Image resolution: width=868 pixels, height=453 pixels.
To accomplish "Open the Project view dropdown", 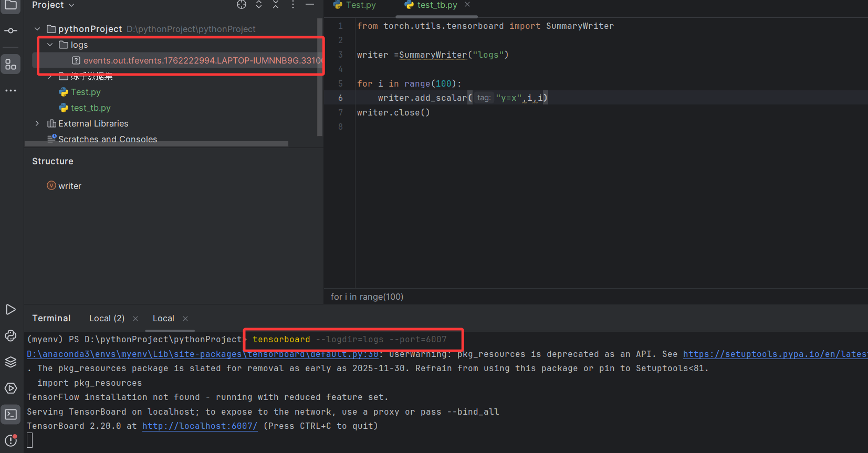I will 53,5.
